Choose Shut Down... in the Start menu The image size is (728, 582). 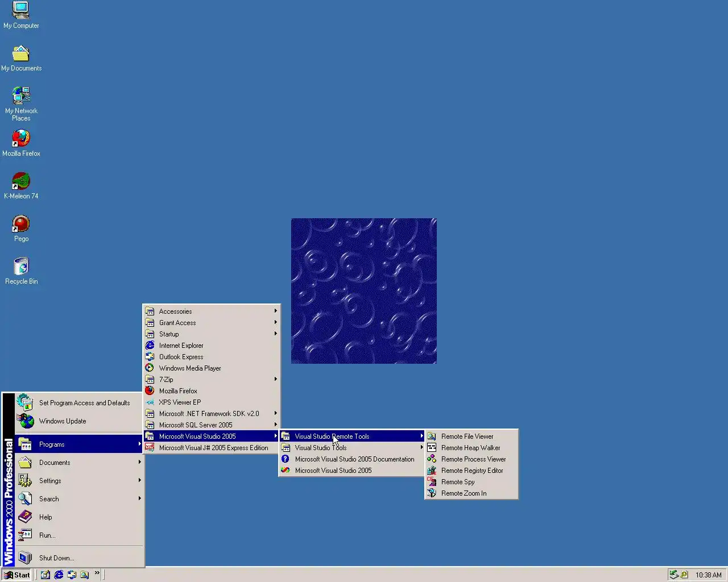point(79,558)
